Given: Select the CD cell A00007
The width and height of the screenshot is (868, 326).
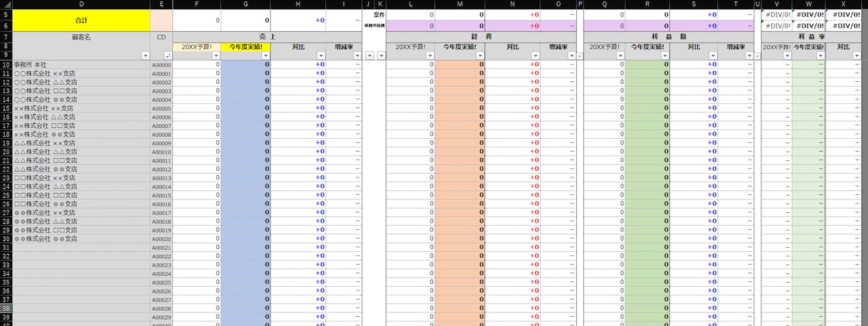Looking at the screenshot, I should (162, 125).
